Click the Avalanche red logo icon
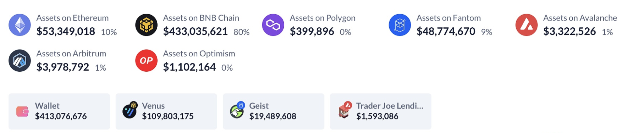This screenshot has width=644, height=133. (527, 25)
